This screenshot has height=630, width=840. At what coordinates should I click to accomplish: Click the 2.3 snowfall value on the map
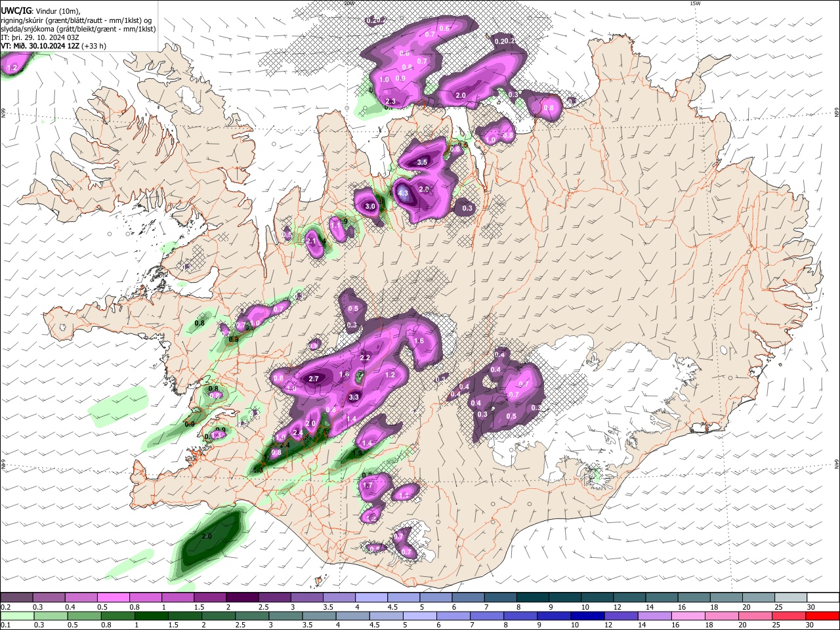click(x=390, y=101)
